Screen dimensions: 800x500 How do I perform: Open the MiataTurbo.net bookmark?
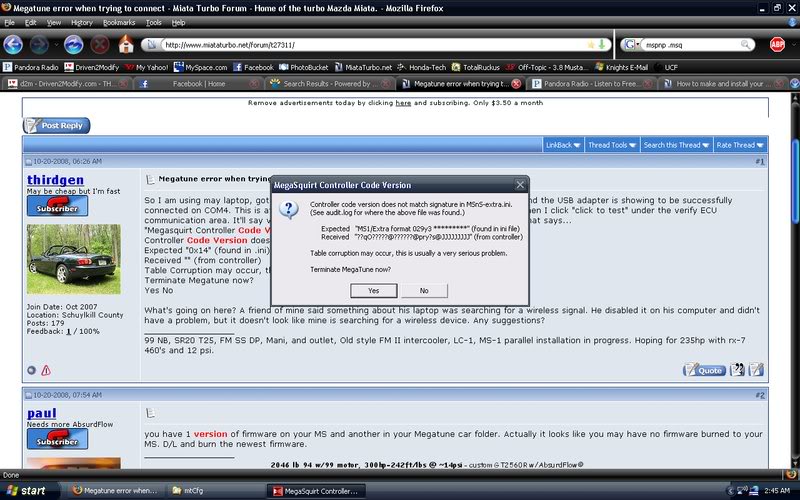point(363,67)
